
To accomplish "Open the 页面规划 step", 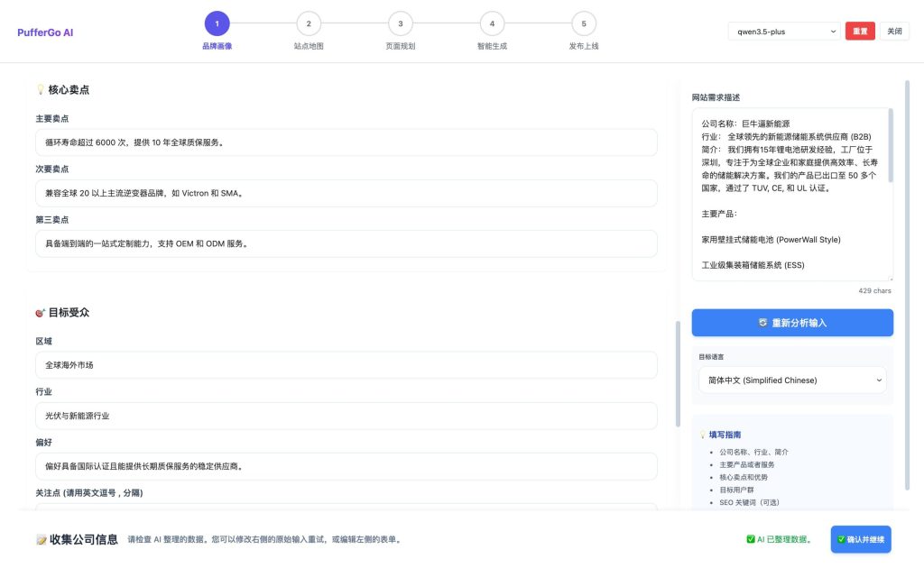I will (x=400, y=23).
